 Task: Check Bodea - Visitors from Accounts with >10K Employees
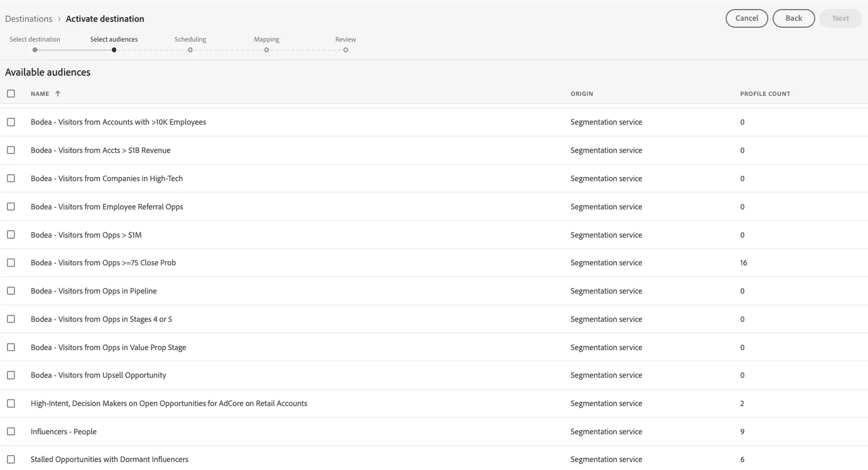pyautogui.click(x=11, y=122)
